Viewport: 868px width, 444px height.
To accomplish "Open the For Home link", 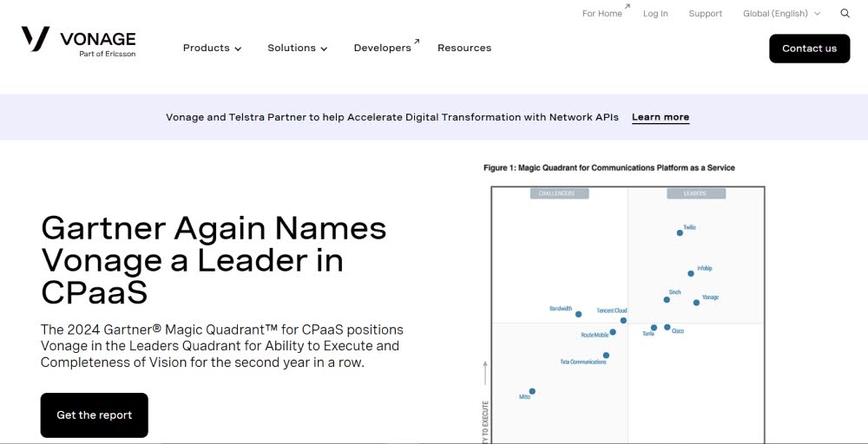I will [602, 14].
